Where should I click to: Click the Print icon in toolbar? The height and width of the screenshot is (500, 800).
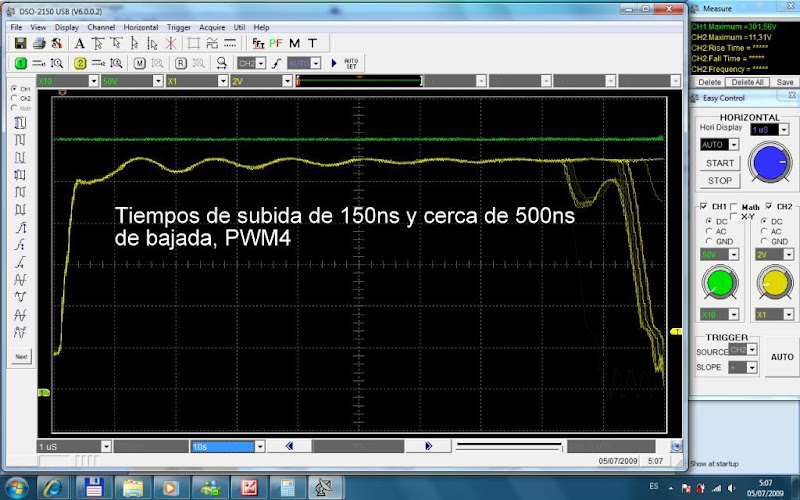coord(39,43)
